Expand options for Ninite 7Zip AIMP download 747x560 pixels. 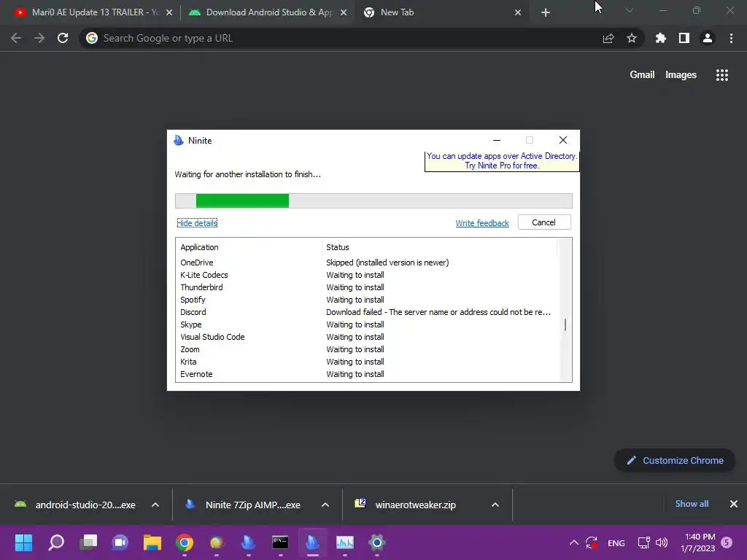pyautogui.click(x=325, y=505)
